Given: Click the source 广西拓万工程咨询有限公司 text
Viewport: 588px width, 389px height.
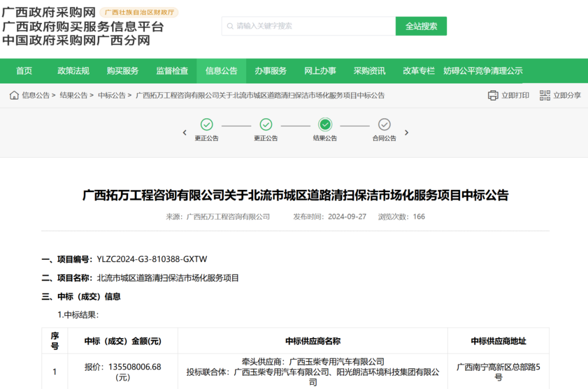Looking at the screenshot, I should tap(228, 217).
